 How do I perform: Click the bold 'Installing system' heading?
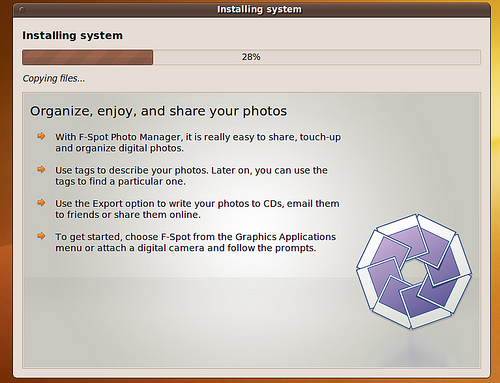(72, 35)
